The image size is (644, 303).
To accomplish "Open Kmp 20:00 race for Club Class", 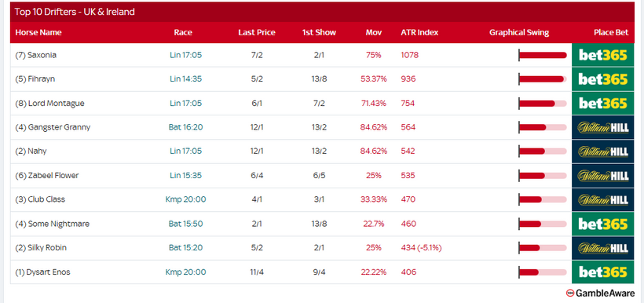I will 185,199.
